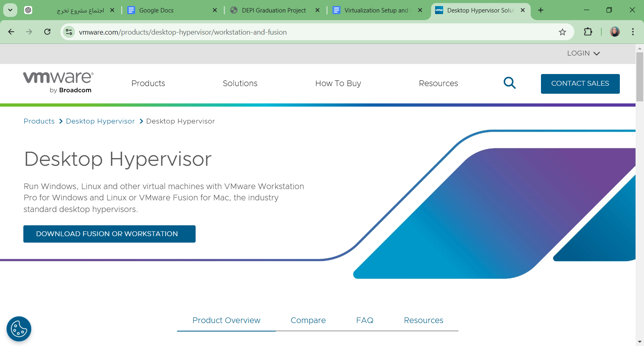This screenshot has width=644, height=346.
Task: Select the FAQ section tab
Action: 365,320
